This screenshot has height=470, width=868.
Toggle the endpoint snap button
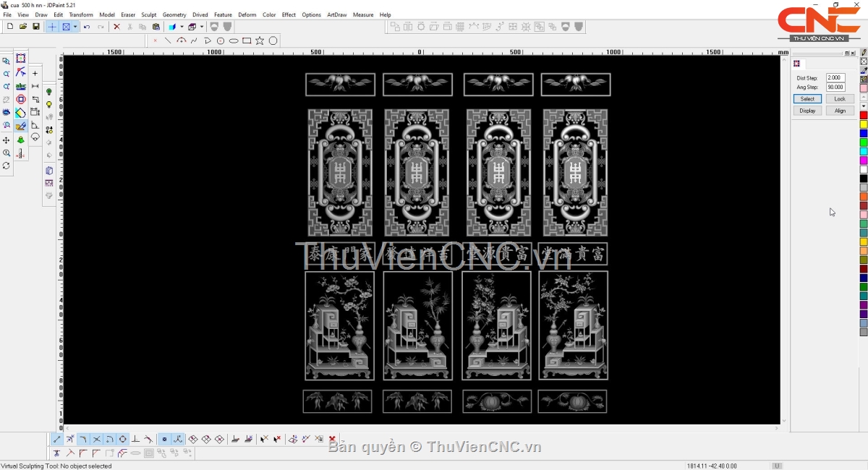click(x=57, y=439)
